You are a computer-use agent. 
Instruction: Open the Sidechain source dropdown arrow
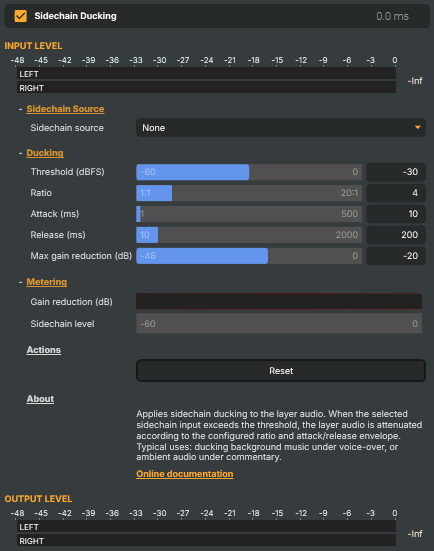[417, 128]
